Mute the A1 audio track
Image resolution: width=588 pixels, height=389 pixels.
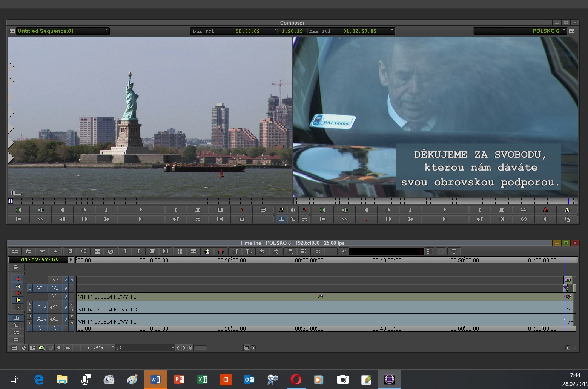coord(71,310)
